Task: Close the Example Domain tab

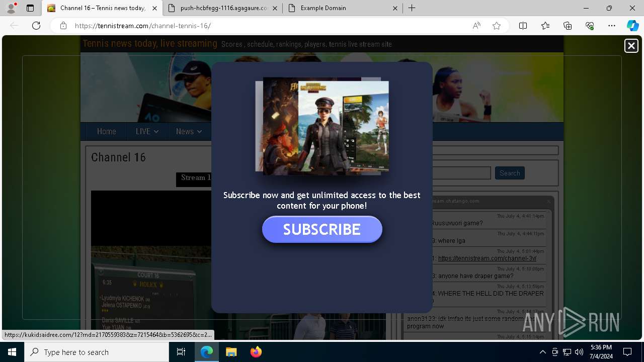Action: click(x=395, y=8)
